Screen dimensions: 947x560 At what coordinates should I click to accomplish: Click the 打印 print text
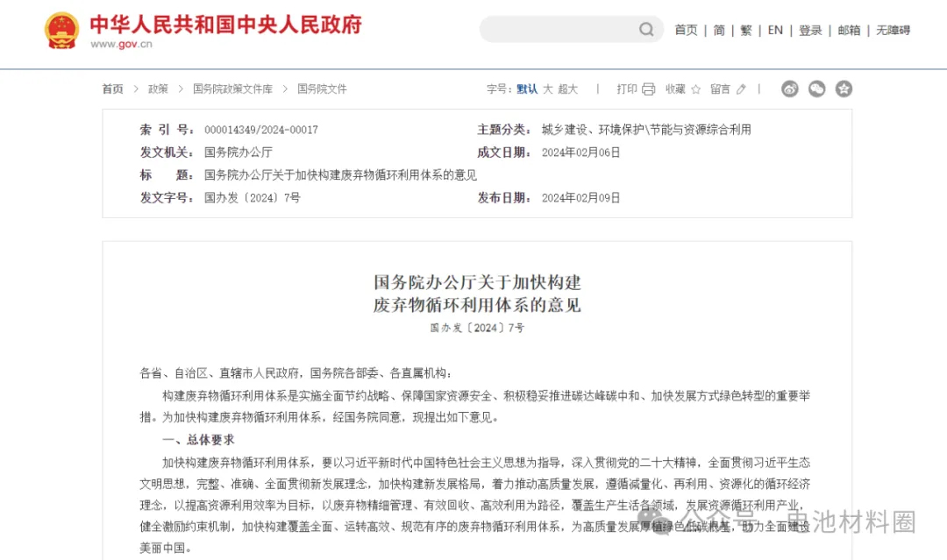tap(627, 89)
